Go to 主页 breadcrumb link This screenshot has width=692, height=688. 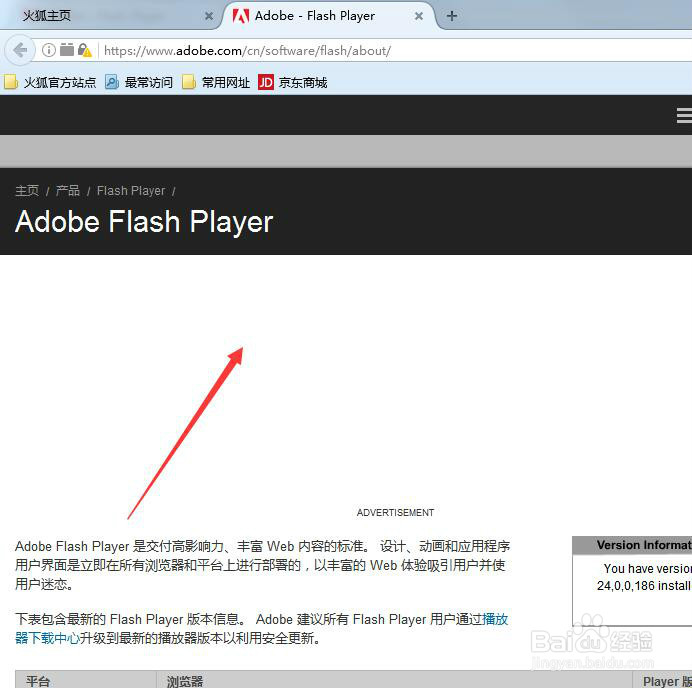27,191
